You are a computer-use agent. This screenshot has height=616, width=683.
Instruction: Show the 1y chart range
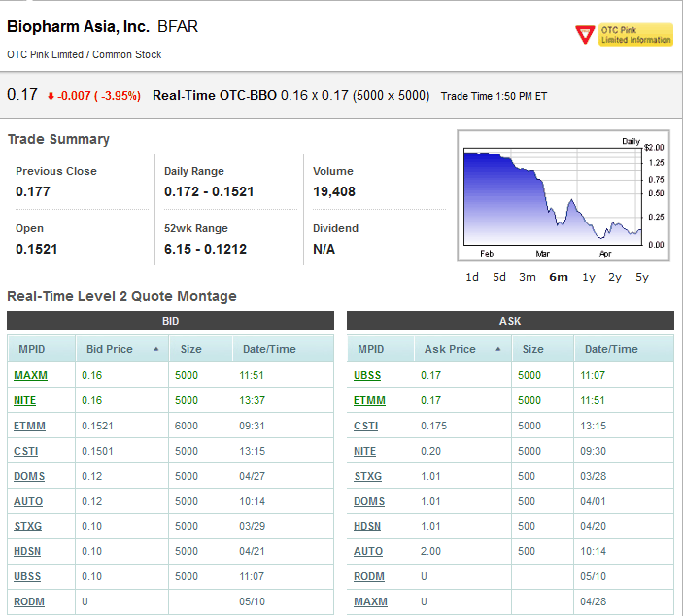click(x=589, y=277)
